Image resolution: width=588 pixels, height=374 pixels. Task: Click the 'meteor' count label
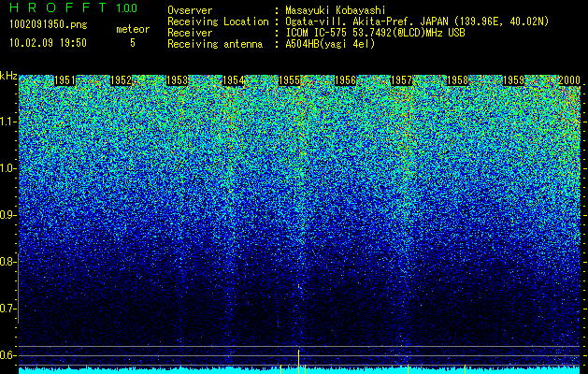click(x=133, y=29)
